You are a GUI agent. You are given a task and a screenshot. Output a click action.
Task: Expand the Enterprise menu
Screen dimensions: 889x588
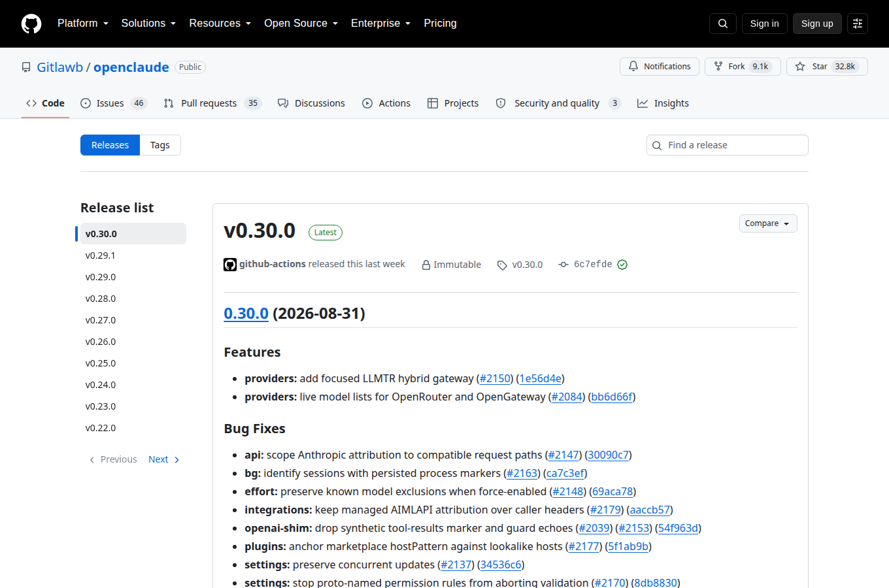tap(381, 23)
